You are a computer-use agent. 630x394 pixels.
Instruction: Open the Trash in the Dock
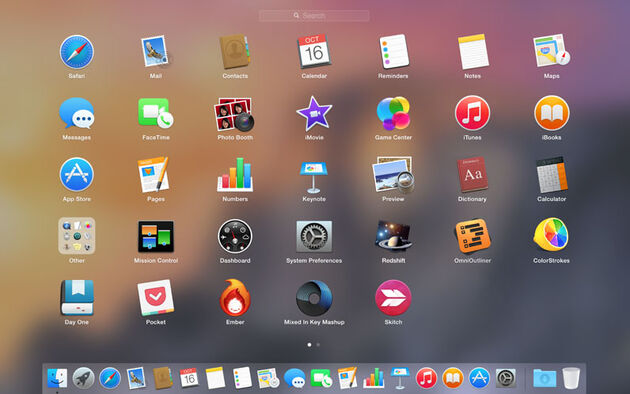coord(571,378)
